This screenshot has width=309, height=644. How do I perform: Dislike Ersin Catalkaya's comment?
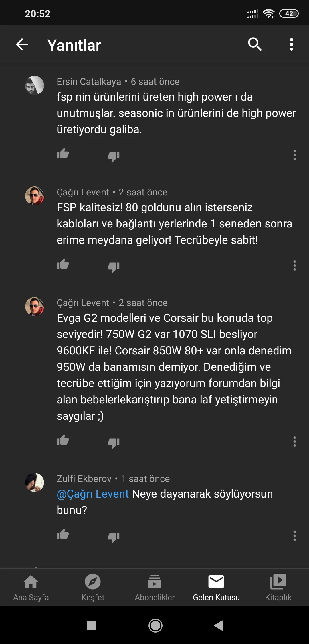coord(114,156)
